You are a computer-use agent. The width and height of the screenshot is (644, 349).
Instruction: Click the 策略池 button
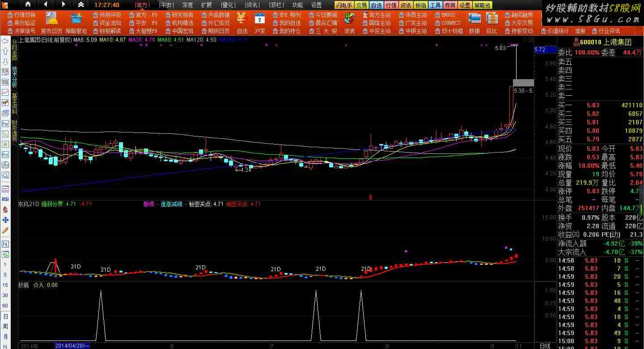(482, 5)
